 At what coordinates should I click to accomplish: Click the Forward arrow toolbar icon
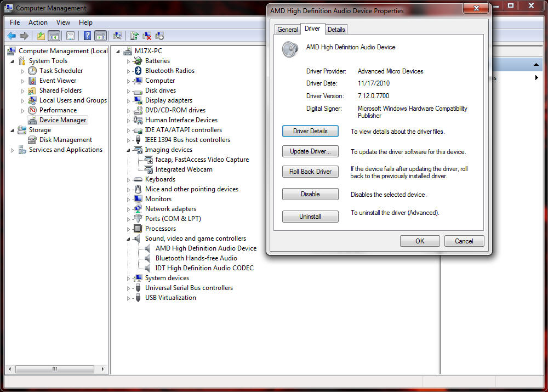pos(24,36)
